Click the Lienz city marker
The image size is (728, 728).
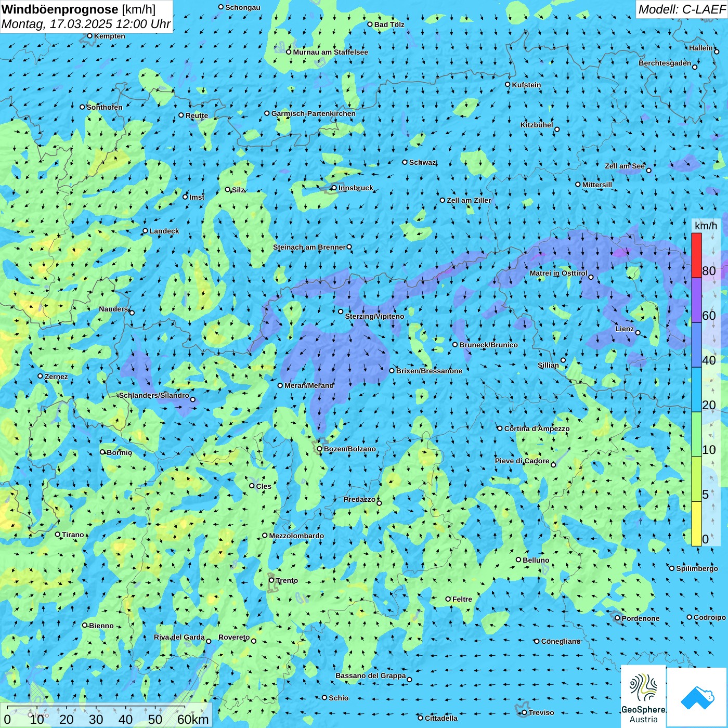pos(638,333)
